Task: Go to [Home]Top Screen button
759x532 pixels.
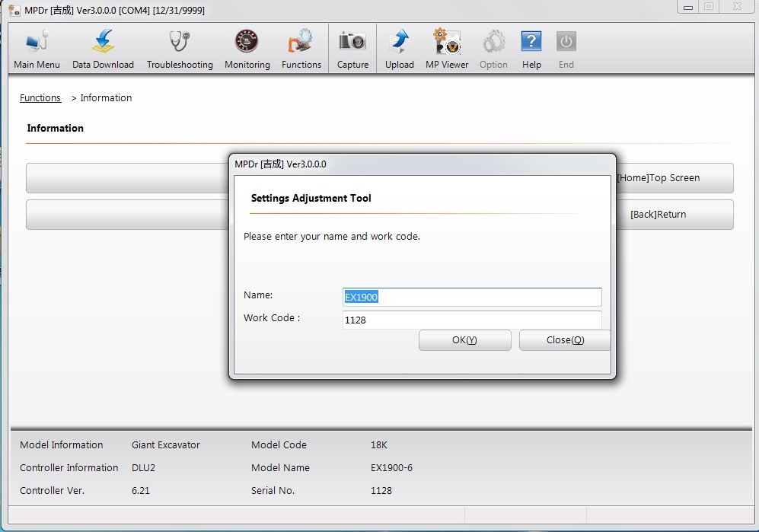Action: pos(674,178)
